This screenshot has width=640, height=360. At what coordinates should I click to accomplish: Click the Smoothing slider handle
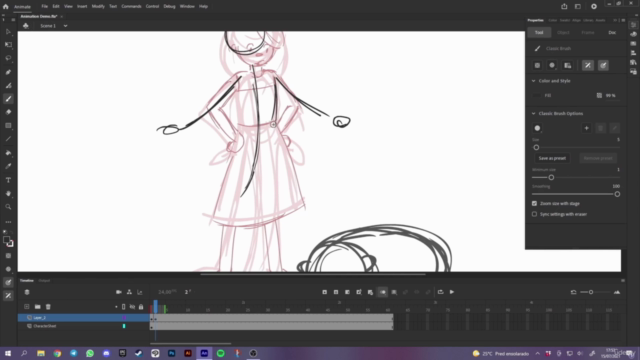coord(617,194)
